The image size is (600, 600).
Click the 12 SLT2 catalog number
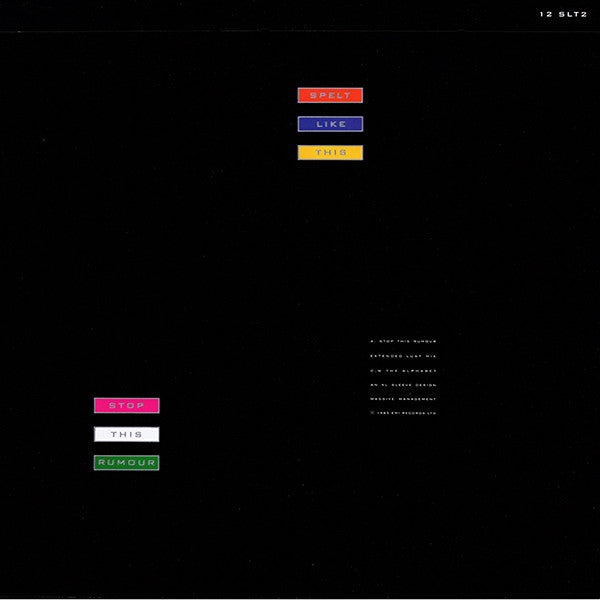pyautogui.click(x=561, y=15)
